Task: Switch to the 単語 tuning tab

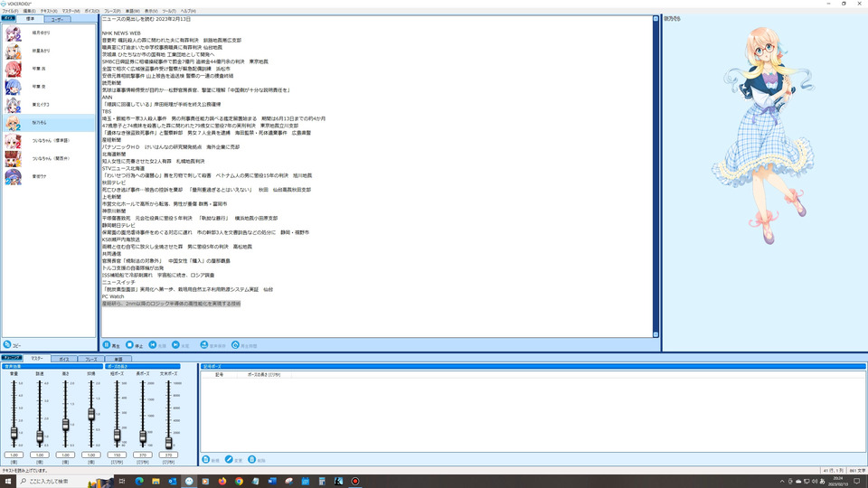Action: click(x=118, y=359)
